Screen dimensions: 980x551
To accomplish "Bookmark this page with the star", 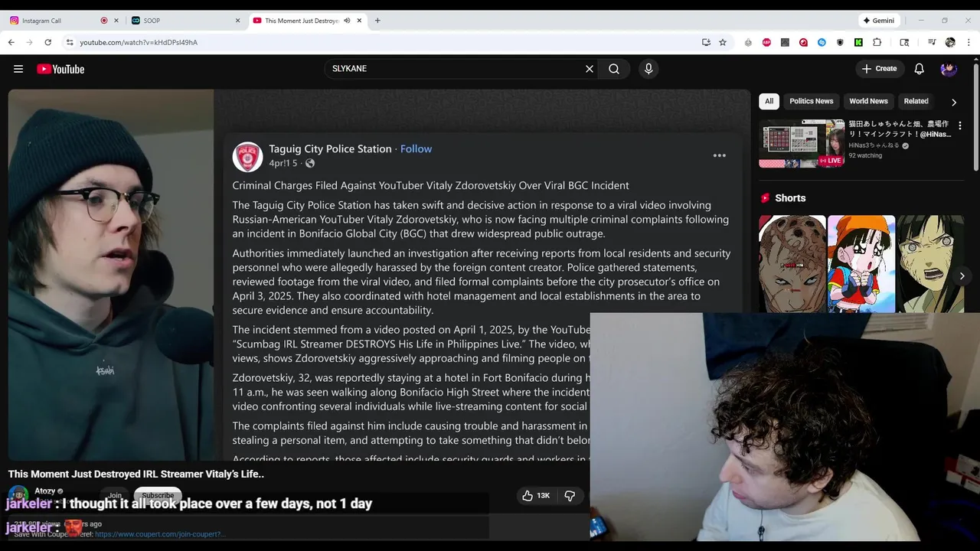I will click(x=723, y=42).
